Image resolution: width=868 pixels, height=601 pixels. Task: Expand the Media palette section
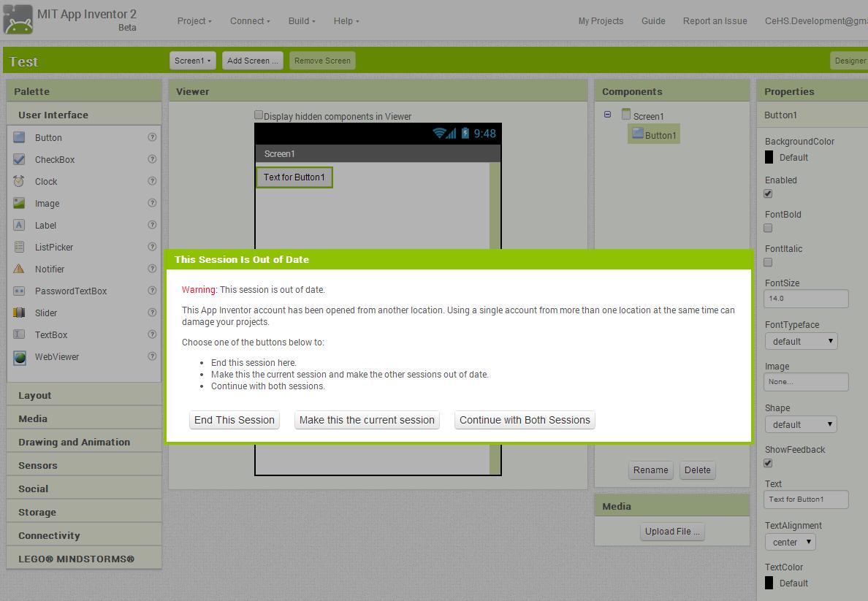(84, 418)
